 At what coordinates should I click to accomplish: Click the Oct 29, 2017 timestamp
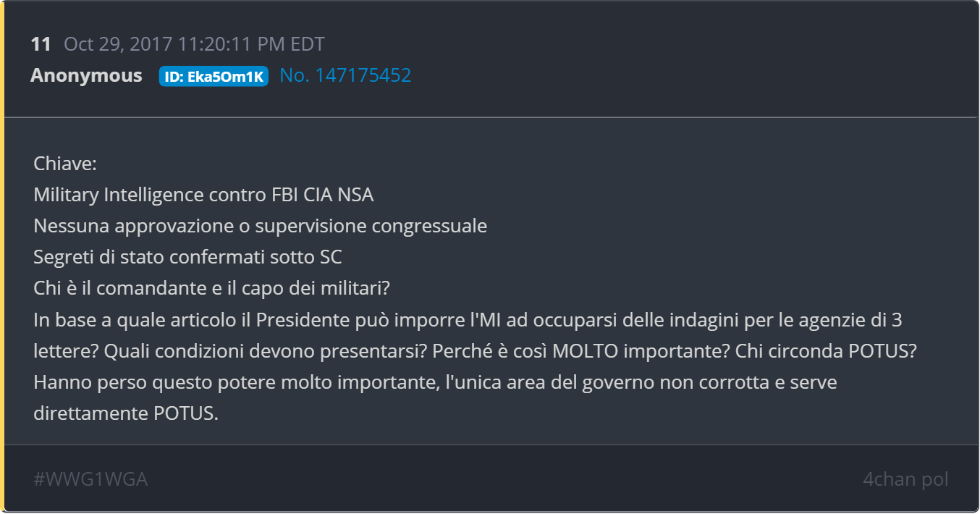point(194,44)
